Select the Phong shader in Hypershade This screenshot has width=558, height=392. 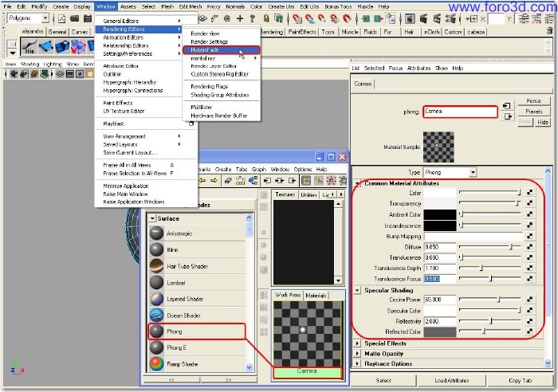197,331
